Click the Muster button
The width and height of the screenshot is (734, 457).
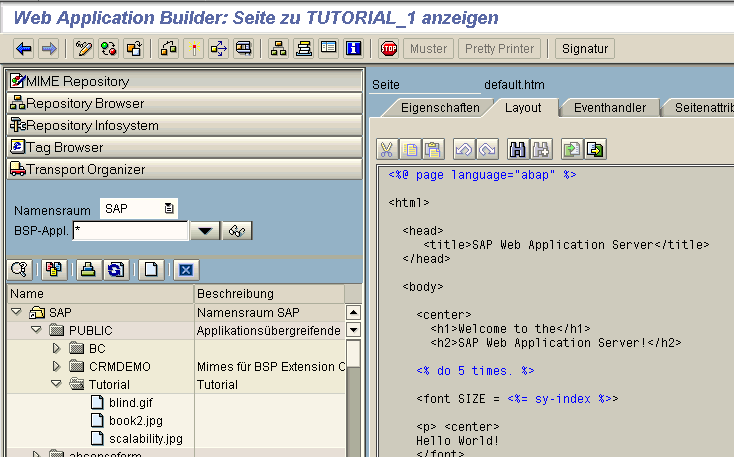point(428,49)
